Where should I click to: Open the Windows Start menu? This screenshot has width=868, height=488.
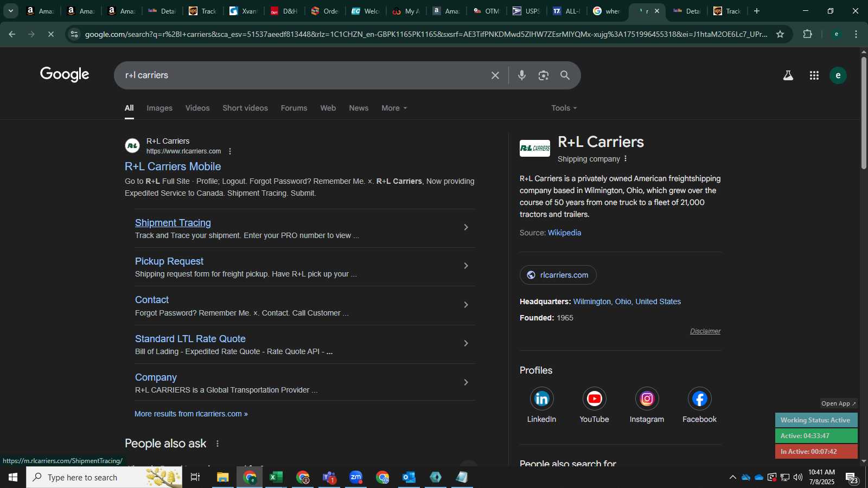click(x=13, y=477)
